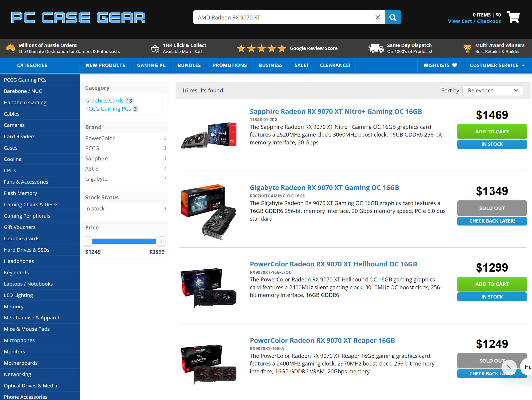Go to the Clearance! menu item
This screenshot has height=400, width=532.
pyautogui.click(x=335, y=65)
